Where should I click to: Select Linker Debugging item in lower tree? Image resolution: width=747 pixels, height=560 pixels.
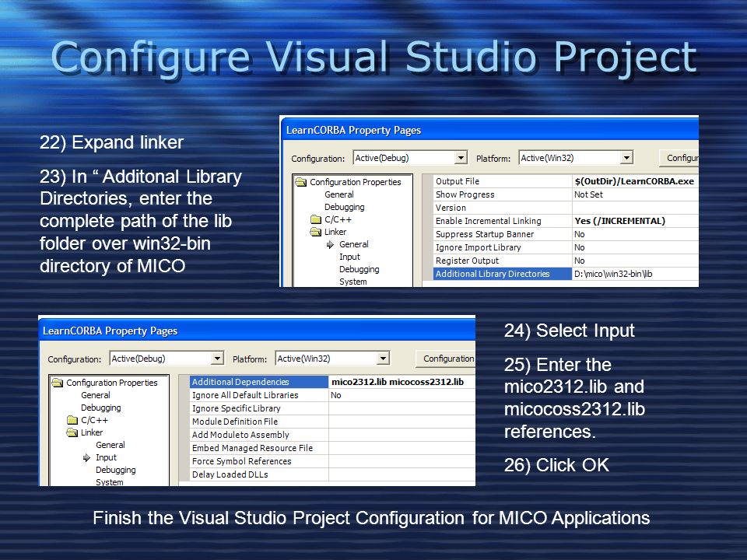[x=116, y=470]
